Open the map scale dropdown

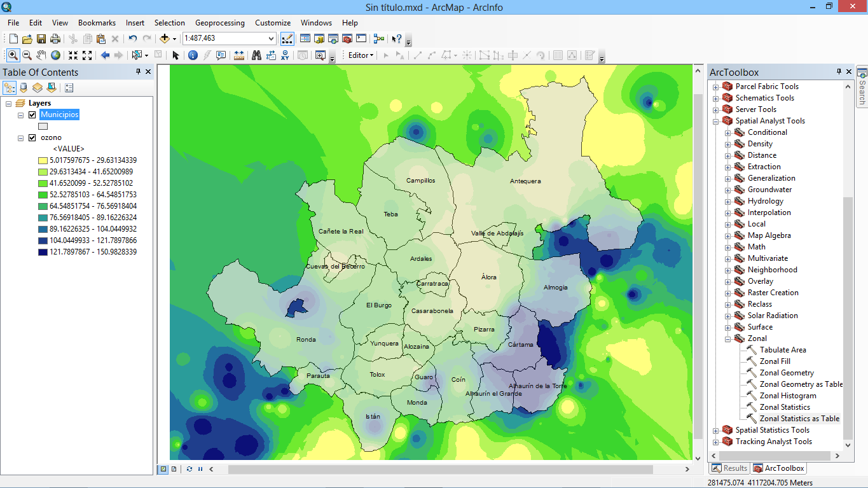pos(272,39)
